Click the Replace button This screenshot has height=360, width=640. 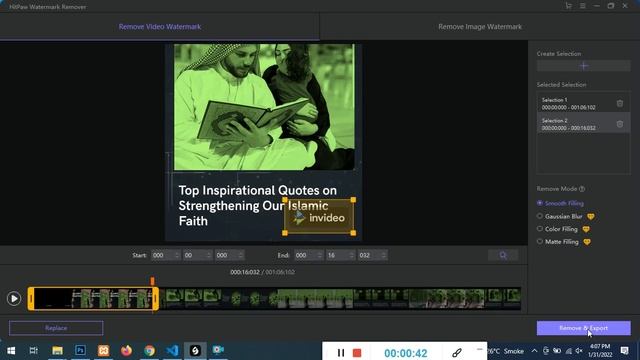pos(56,328)
